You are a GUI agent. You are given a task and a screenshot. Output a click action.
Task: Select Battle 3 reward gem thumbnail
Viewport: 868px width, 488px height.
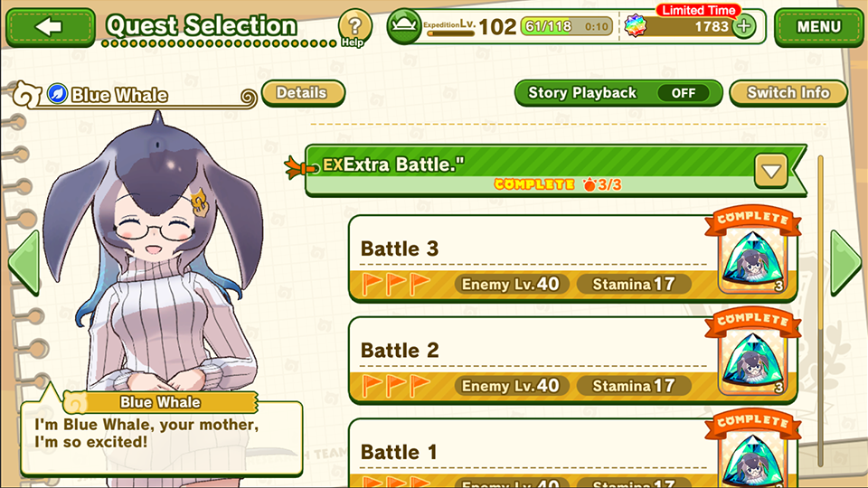752,259
